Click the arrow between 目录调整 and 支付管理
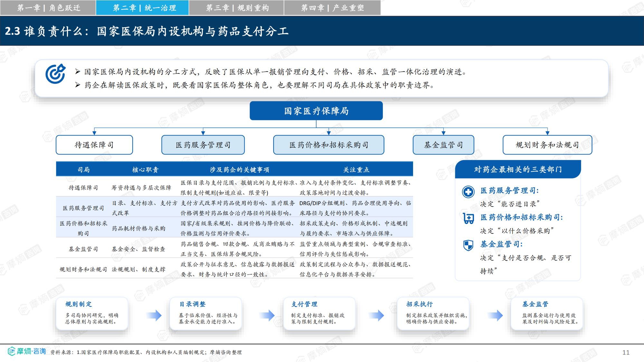The width and height of the screenshot is (644, 362). 267,315
